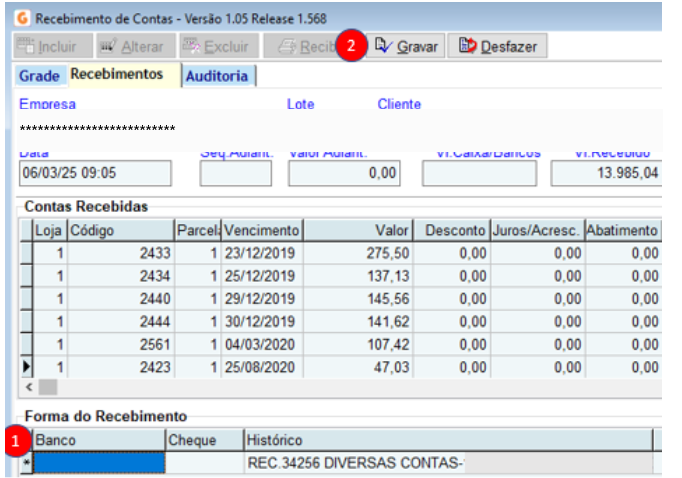Open the Auditoria tab
Viewport: 682px width, 478px height.
[217, 76]
